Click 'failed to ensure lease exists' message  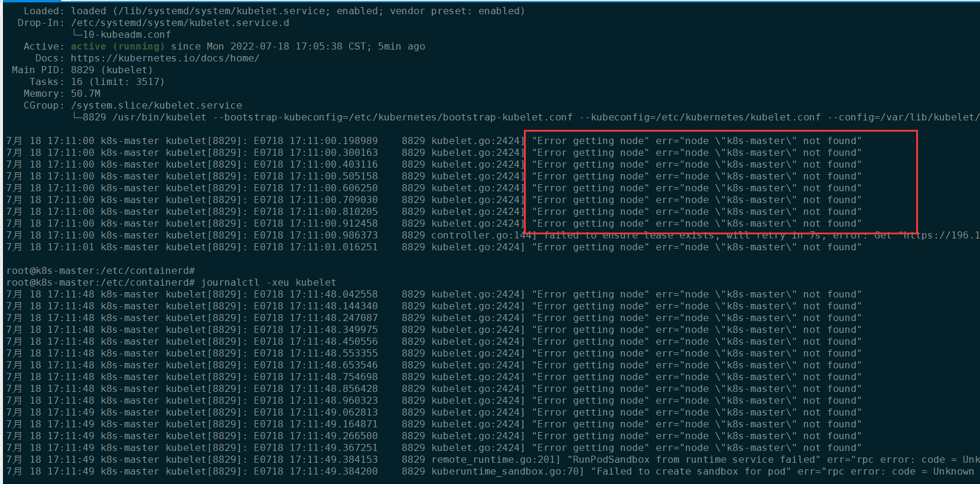(x=629, y=235)
